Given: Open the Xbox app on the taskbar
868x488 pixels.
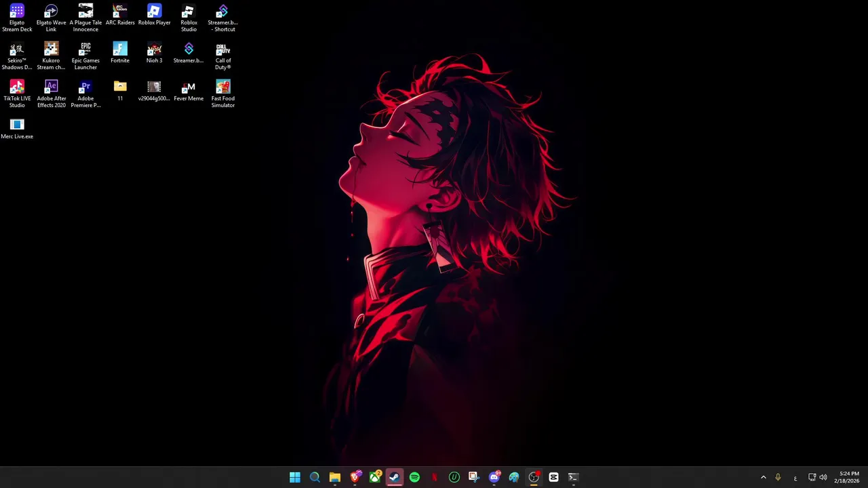Looking at the screenshot, I should point(374,477).
